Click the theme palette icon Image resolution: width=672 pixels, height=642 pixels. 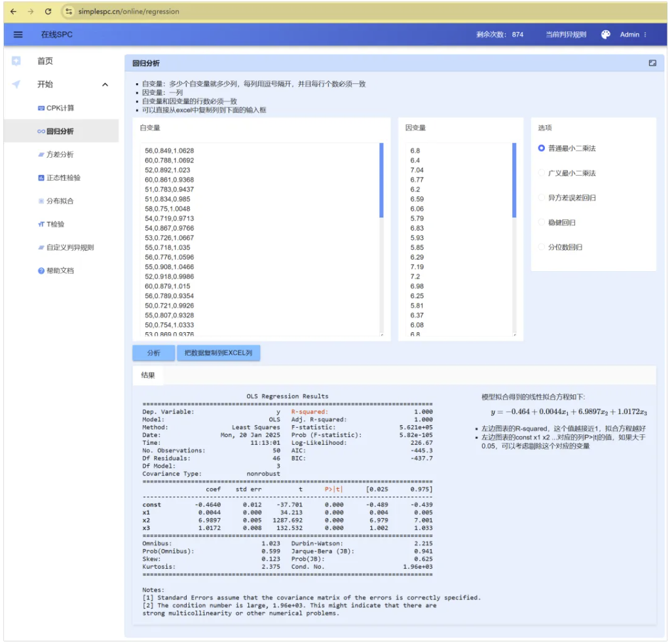[606, 35]
